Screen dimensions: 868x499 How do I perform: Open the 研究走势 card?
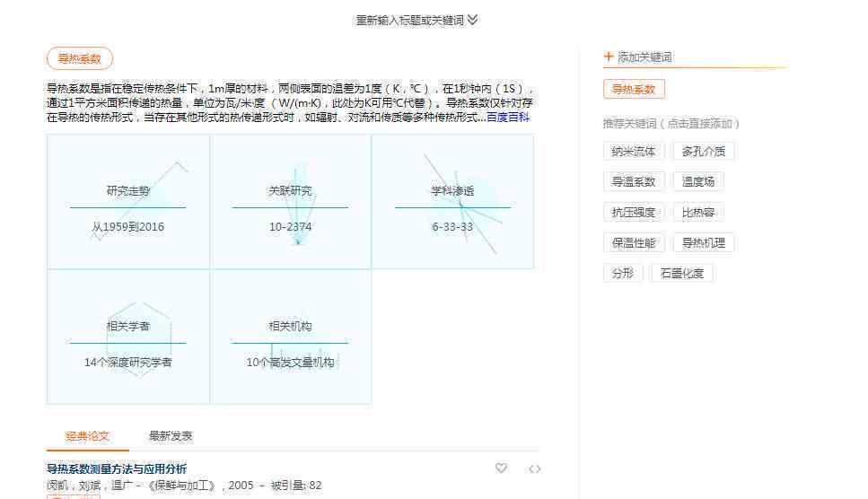128,202
